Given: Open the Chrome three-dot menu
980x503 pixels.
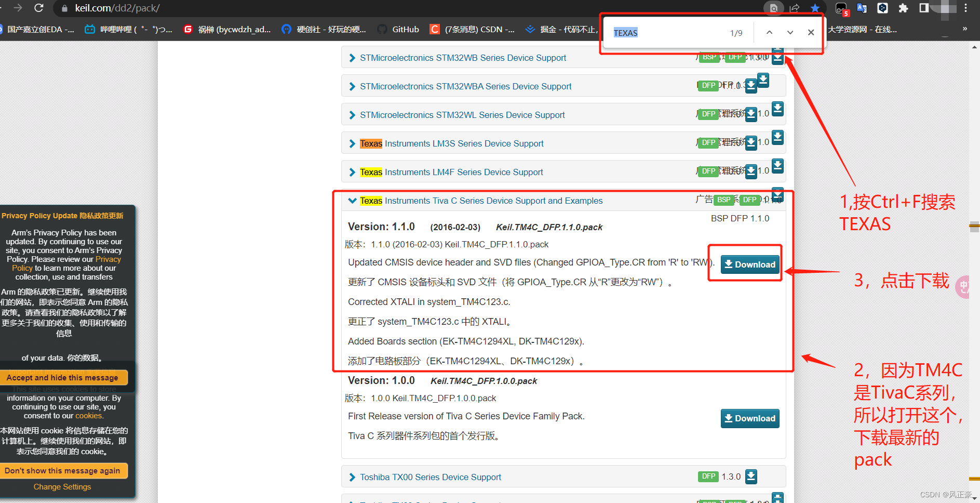Looking at the screenshot, I should coord(966,8).
